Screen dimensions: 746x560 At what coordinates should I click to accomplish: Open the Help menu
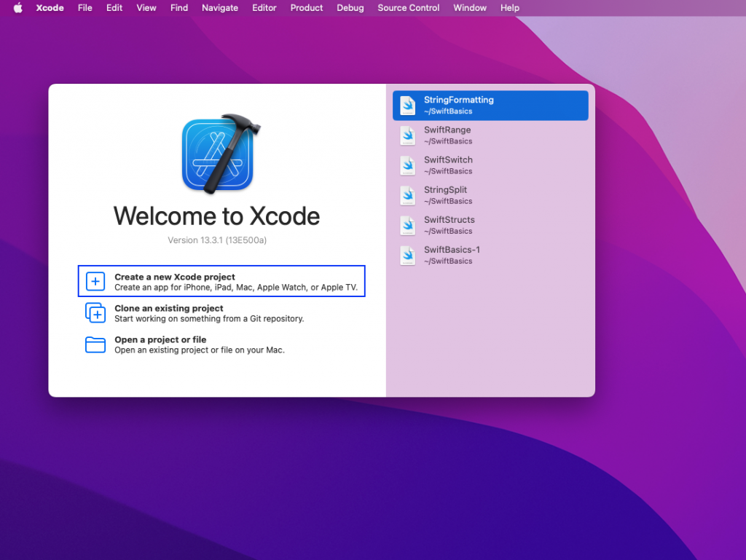pos(509,8)
